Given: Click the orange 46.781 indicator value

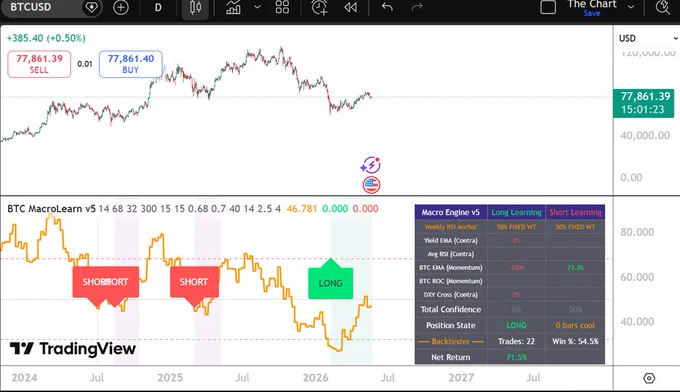Looking at the screenshot, I should click(302, 209).
